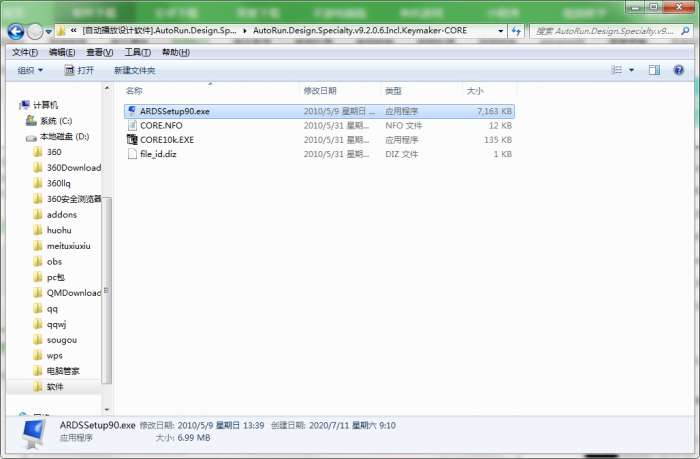
Task: Open the 帮助(H) menu
Action: 175,53
